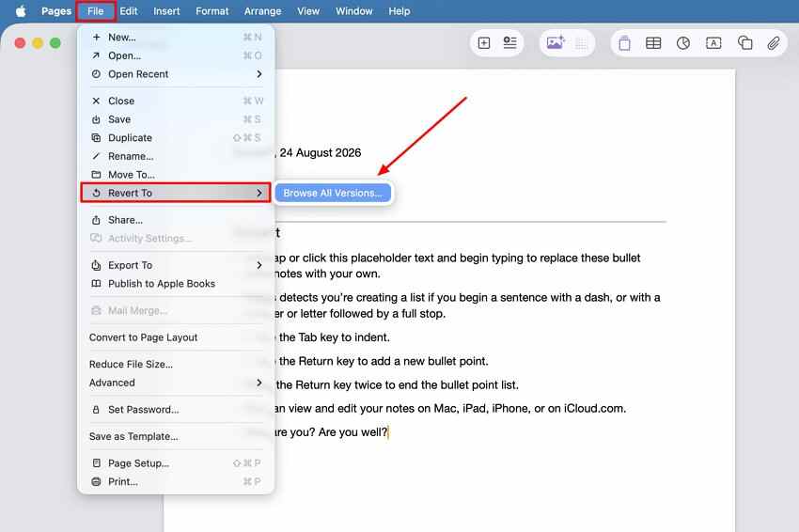This screenshot has width=799, height=532.
Task: Choose Print... from File menu
Action: point(176,481)
